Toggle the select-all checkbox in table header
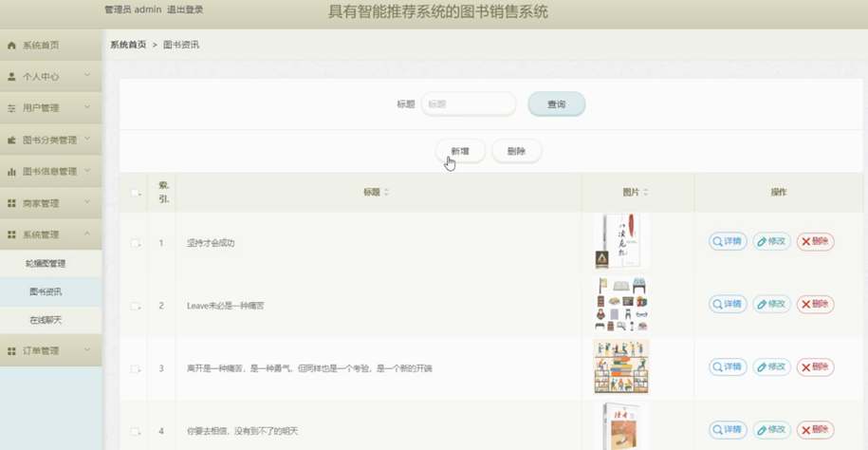The height and width of the screenshot is (450, 868). pos(135,193)
